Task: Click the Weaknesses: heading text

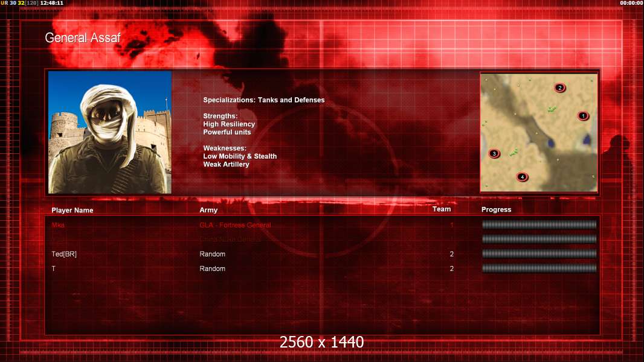Action: click(x=225, y=148)
